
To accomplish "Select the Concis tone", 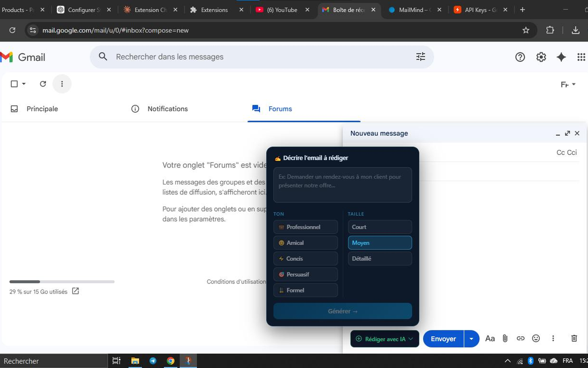I will 305,259.
